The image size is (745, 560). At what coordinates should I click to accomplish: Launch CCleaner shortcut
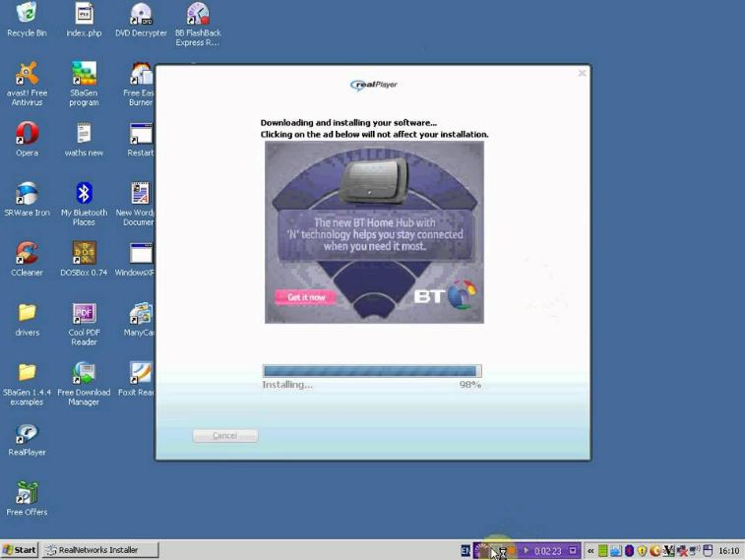27,259
